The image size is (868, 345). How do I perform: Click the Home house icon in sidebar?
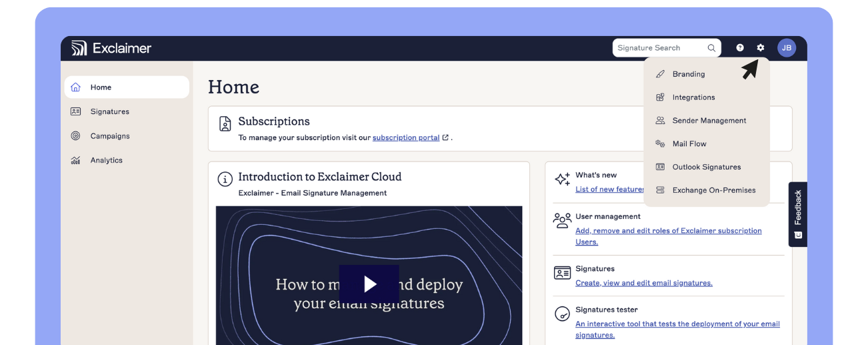pos(75,87)
